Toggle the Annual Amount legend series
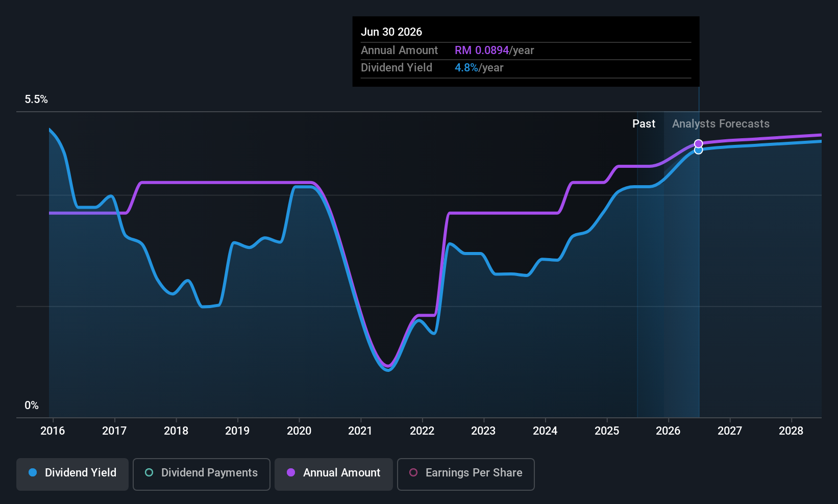This screenshot has height=504, width=838. click(x=334, y=474)
